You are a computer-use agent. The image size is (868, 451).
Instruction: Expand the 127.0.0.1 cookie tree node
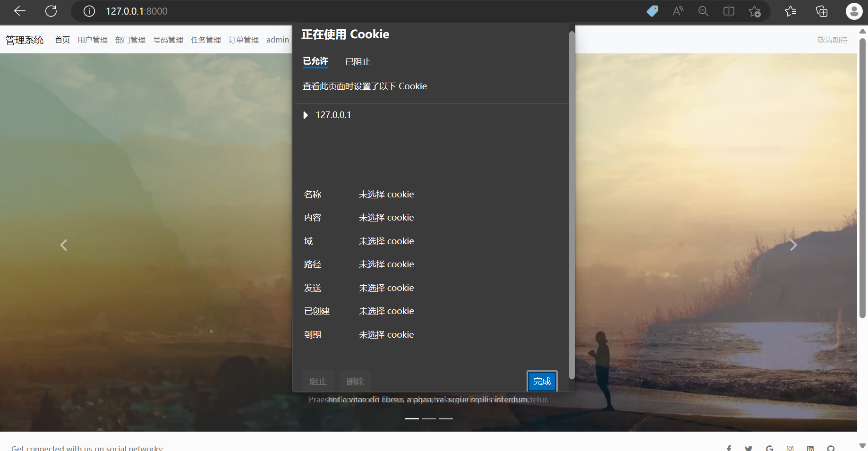coord(306,115)
